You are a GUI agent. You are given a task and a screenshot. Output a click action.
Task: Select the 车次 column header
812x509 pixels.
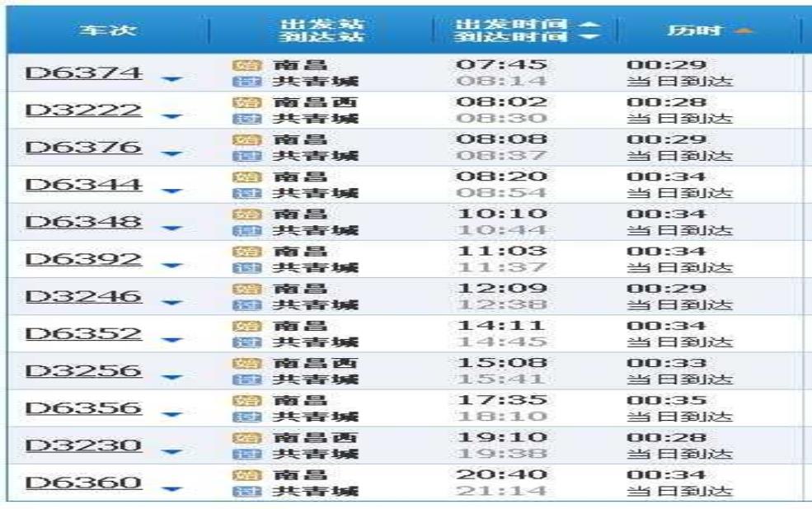(x=108, y=31)
